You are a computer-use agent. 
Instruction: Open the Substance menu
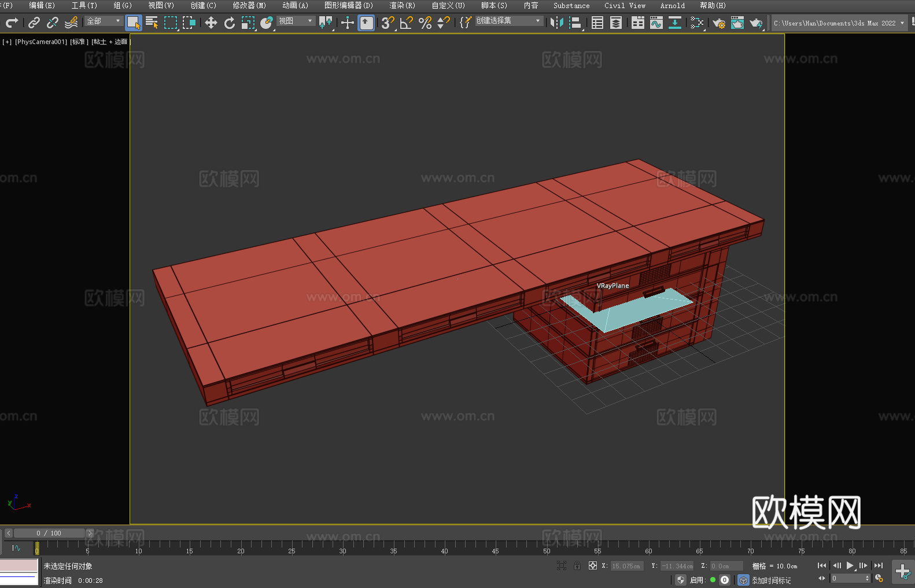click(x=571, y=5)
